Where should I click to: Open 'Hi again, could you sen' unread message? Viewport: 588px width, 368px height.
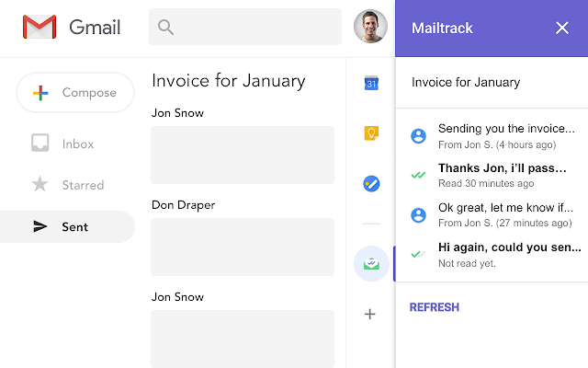tap(507, 254)
